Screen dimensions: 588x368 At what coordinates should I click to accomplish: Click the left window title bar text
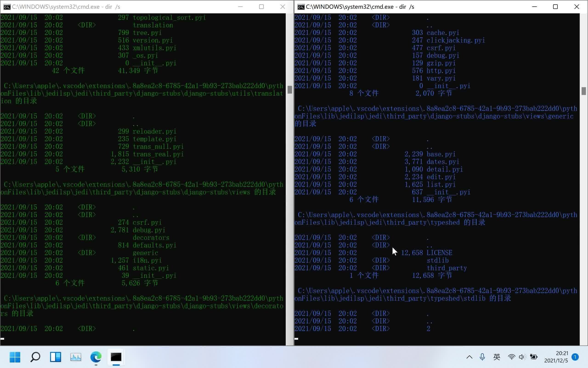coord(66,7)
